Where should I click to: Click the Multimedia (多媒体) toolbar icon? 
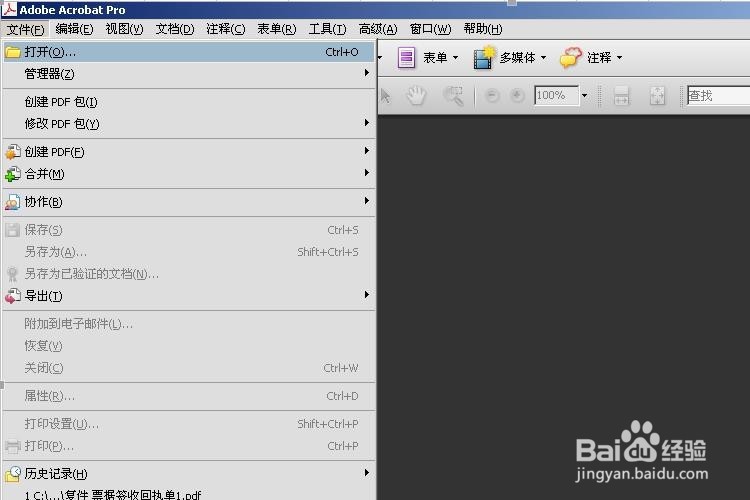tap(484, 58)
